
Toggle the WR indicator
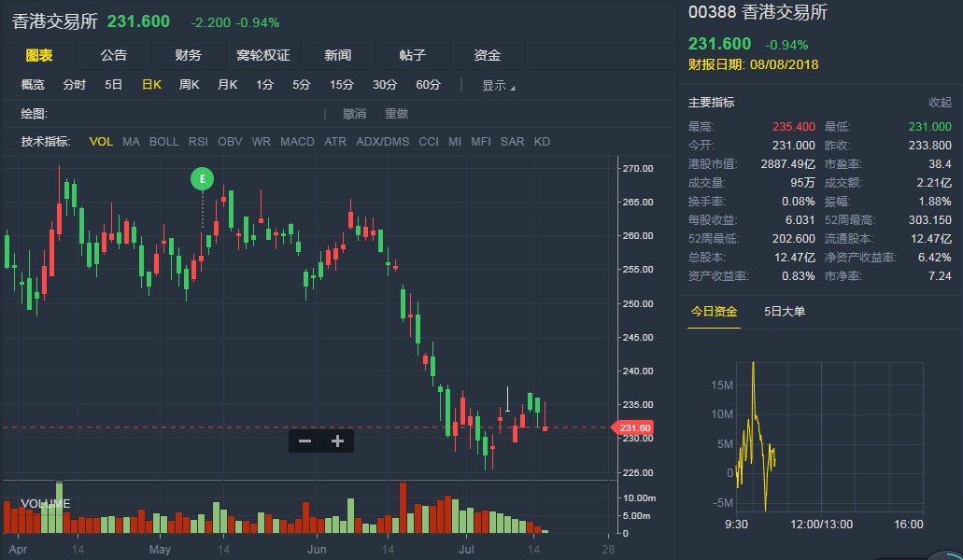point(261,142)
